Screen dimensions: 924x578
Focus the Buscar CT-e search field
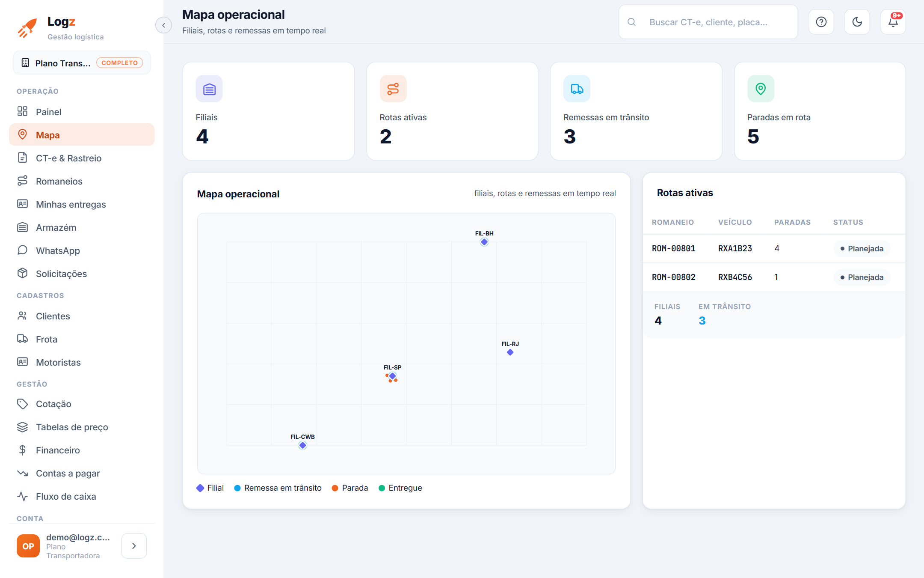coord(708,22)
